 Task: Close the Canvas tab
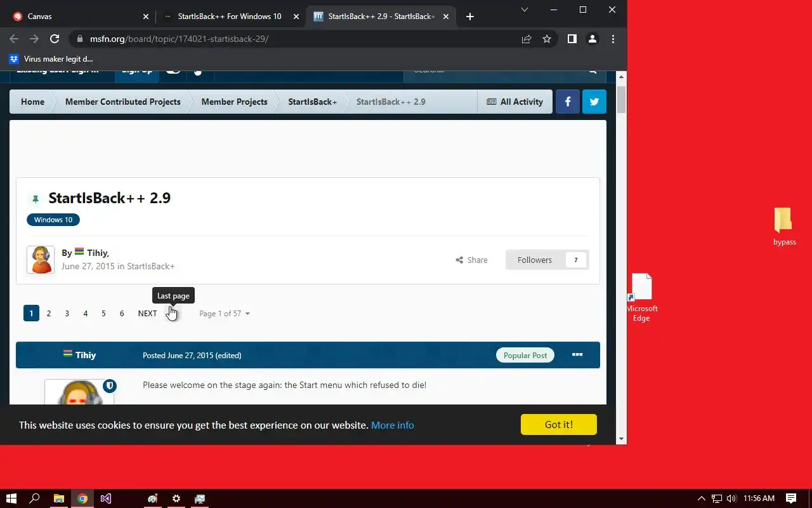pyautogui.click(x=146, y=17)
